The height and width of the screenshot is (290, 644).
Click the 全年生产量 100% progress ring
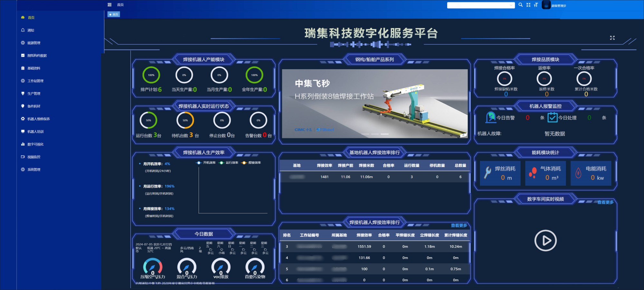[255, 75]
